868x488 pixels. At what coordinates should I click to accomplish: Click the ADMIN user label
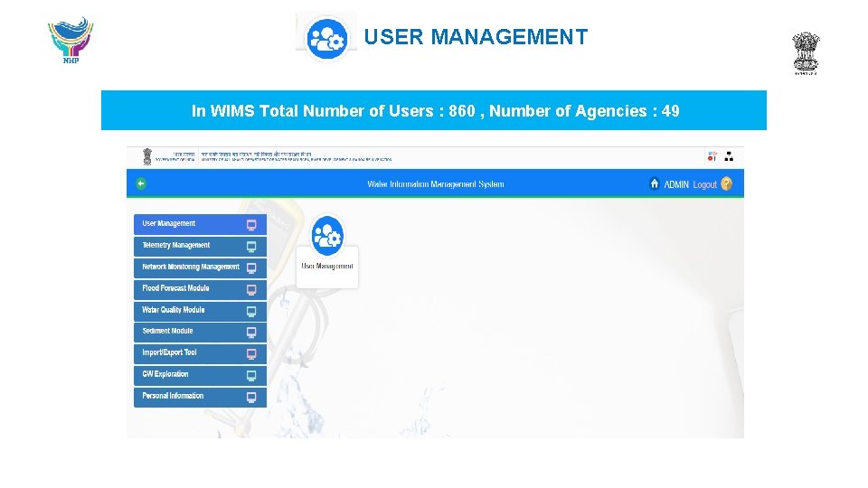[676, 184]
